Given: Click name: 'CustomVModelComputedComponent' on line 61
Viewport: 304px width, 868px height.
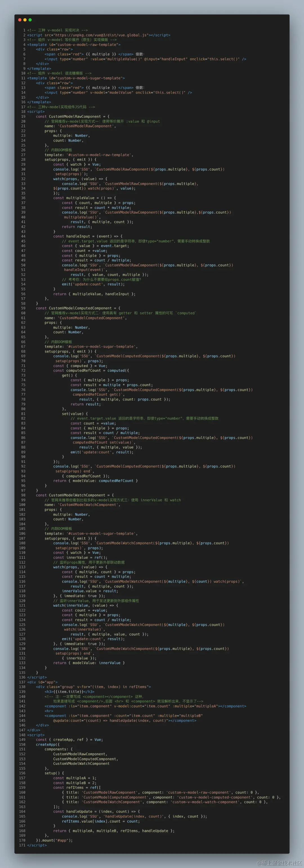Looking at the screenshot, I should 85,318.
